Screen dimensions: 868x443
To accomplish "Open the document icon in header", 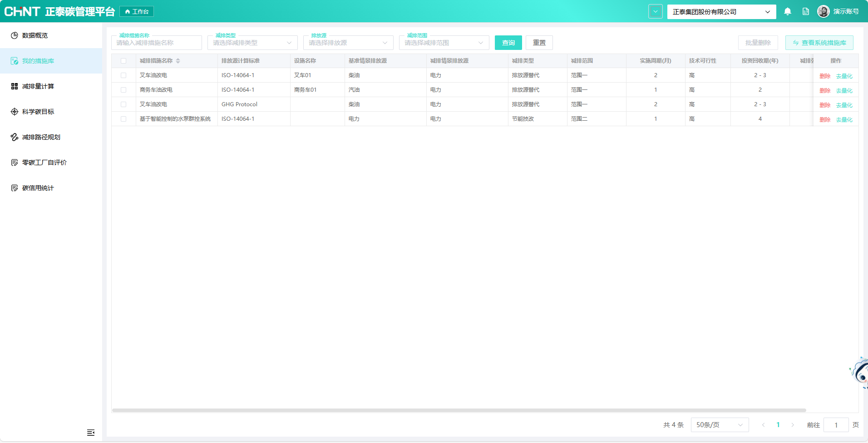I will coord(806,12).
